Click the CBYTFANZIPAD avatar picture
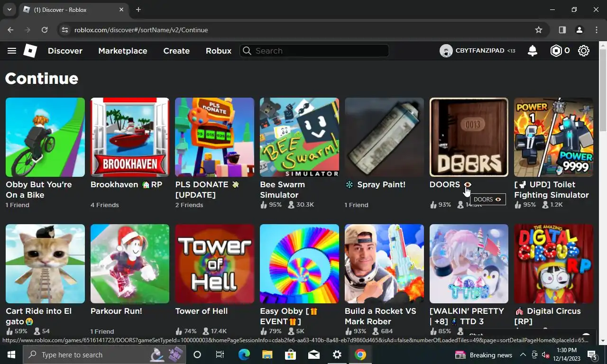 [446, 51]
